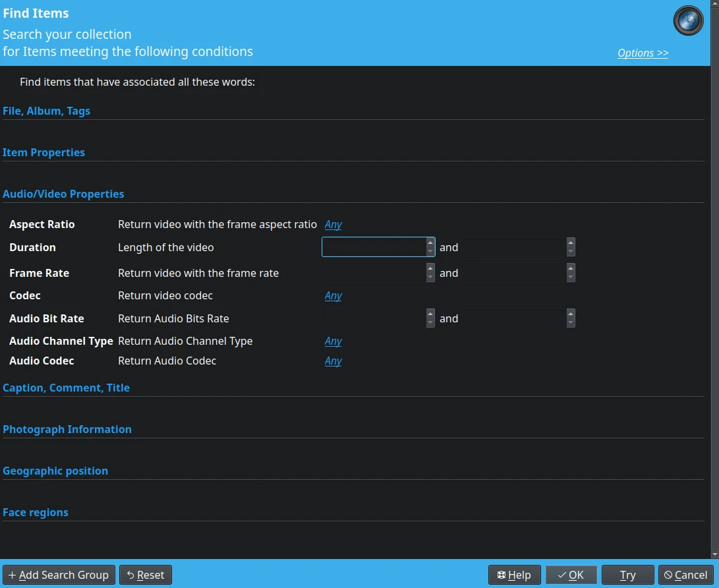Open the Options >> link

[x=643, y=53]
